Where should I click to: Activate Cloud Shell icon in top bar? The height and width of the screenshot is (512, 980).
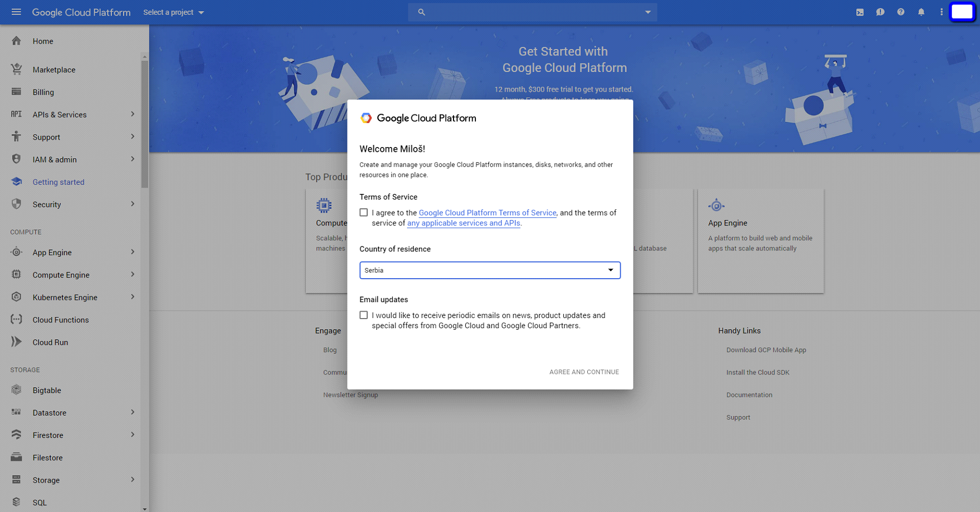click(x=860, y=12)
